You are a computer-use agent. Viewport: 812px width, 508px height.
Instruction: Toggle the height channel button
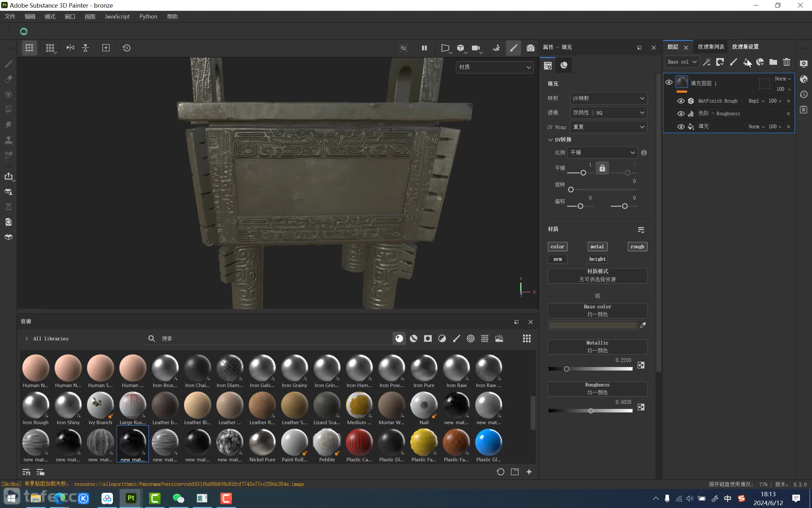click(597, 259)
